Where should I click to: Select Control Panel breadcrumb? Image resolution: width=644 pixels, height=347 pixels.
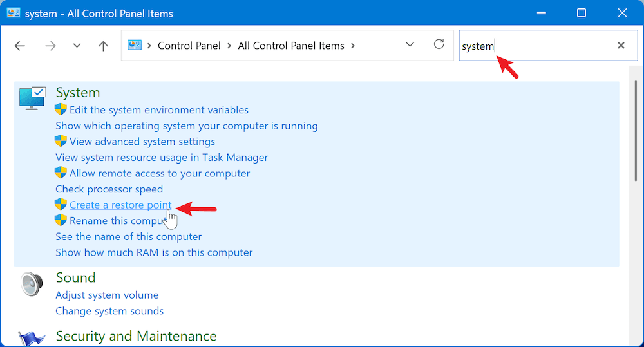(x=189, y=46)
